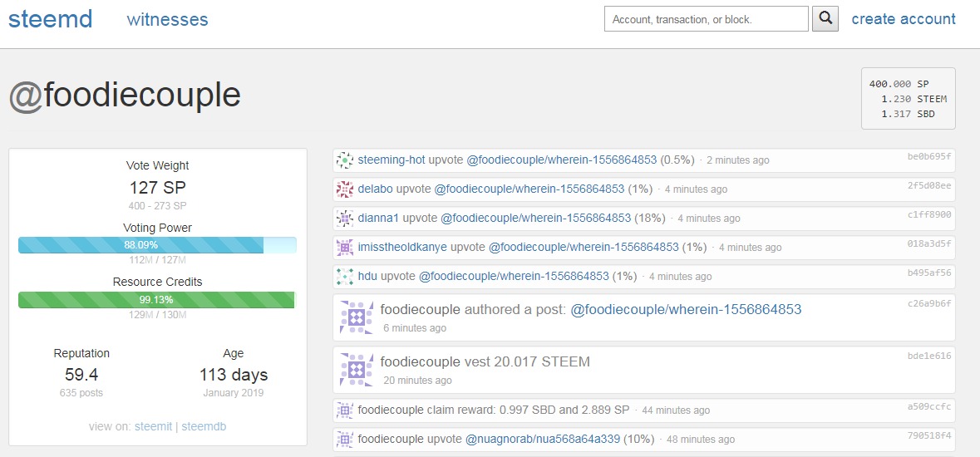Click the search magnifier button
This screenshot has height=457, width=980.
(x=825, y=19)
